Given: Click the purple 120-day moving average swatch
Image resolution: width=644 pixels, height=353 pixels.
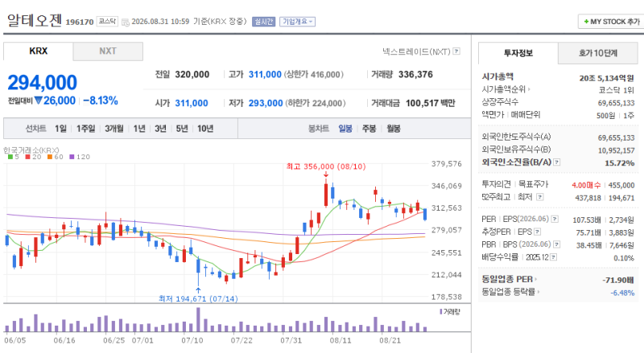Looking at the screenshot, I should pyautogui.click(x=72, y=157).
